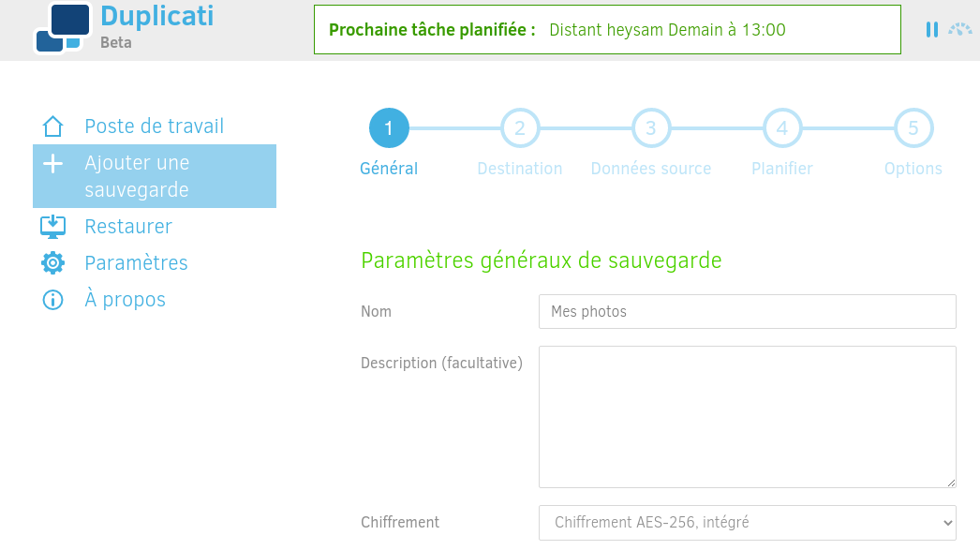The image size is (980, 550).
Task: Click the Duplicati title link
Action: pos(156,16)
